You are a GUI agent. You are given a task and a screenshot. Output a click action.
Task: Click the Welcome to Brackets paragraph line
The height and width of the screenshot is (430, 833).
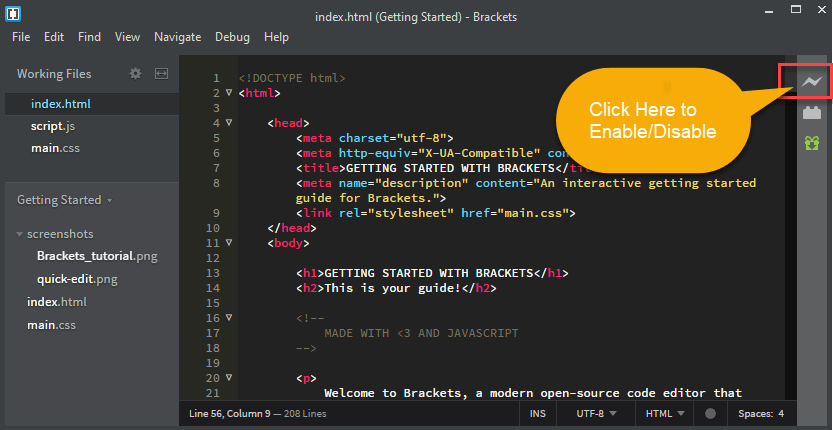pos(533,393)
